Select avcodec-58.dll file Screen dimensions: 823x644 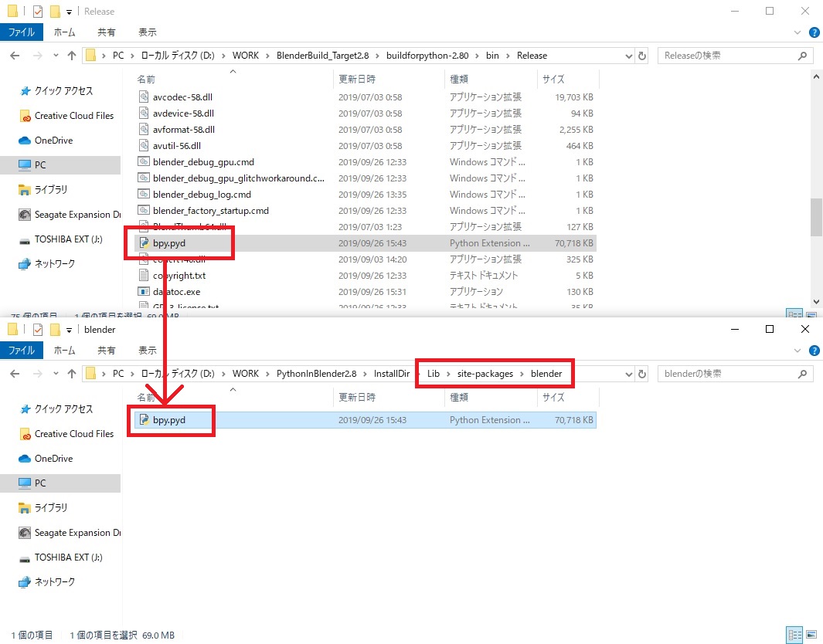182,97
